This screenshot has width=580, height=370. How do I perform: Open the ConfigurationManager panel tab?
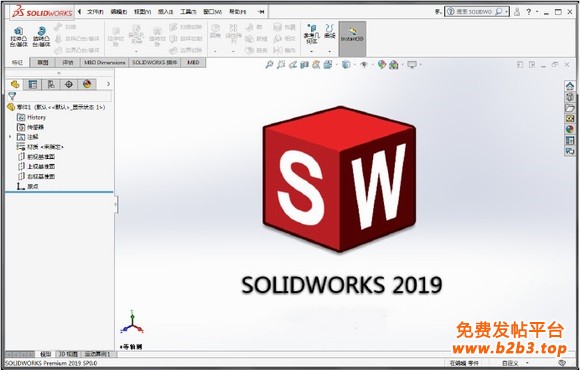point(51,84)
